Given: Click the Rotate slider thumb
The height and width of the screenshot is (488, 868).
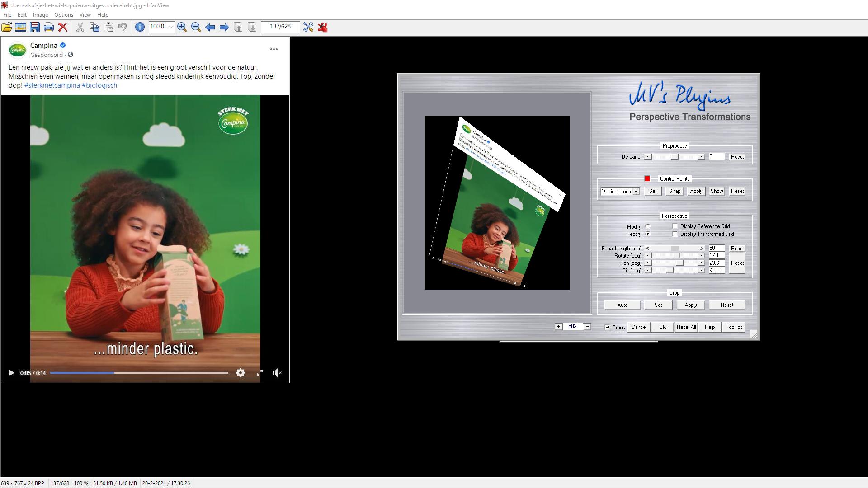Looking at the screenshot, I should coord(676,256).
